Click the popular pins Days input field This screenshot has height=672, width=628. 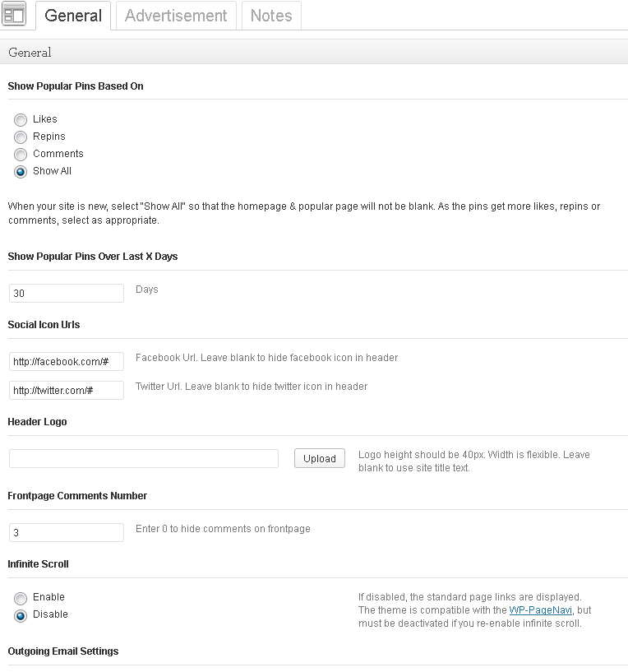67,293
